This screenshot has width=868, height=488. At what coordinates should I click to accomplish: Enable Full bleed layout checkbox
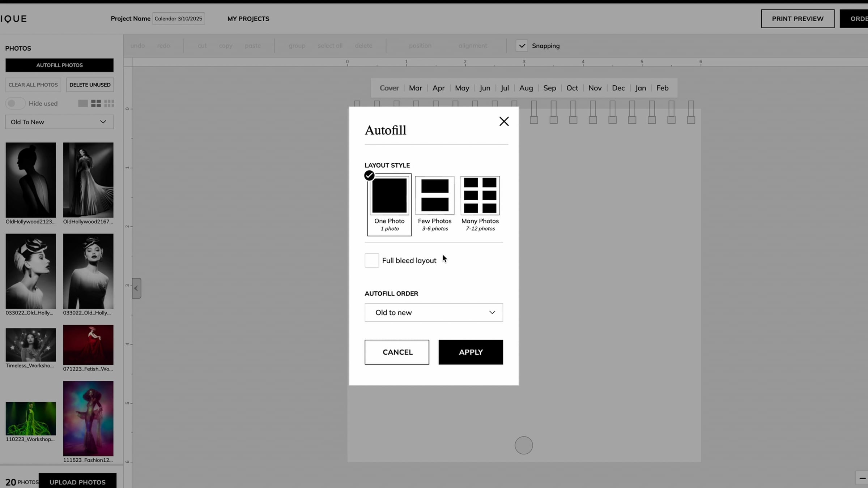(x=372, y=260)
